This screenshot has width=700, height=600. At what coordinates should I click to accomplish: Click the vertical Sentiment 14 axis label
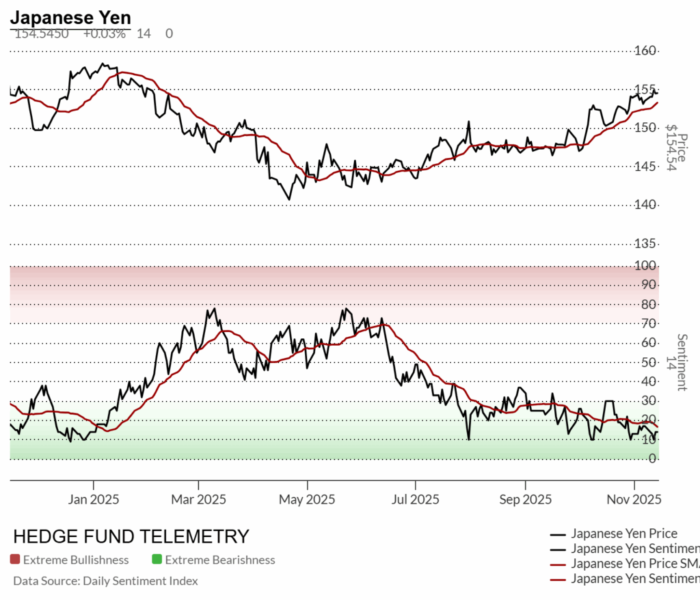(x=680, y=362)
